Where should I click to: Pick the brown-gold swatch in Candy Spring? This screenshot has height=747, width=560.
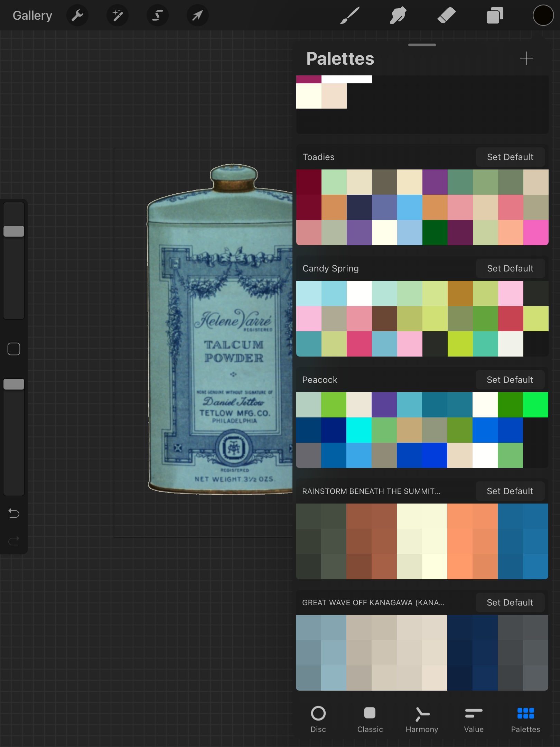coord(460,293)
